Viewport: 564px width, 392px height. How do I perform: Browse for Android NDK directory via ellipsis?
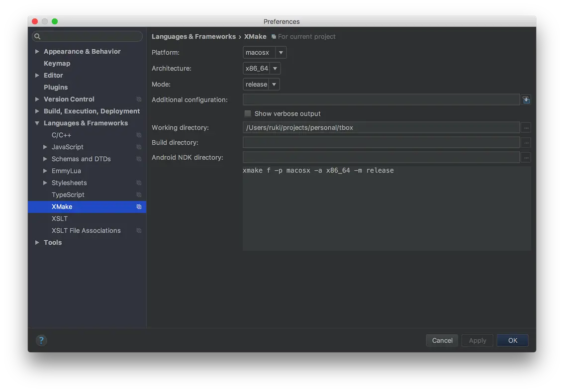(526, 158)
